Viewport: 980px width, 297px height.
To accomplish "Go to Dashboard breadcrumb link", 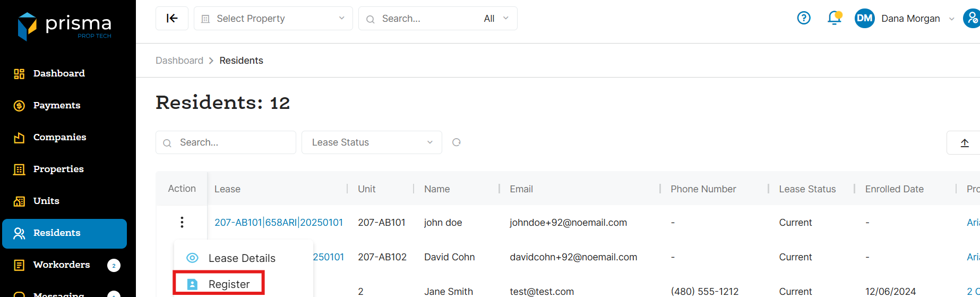I will click(x=179, y=61).
